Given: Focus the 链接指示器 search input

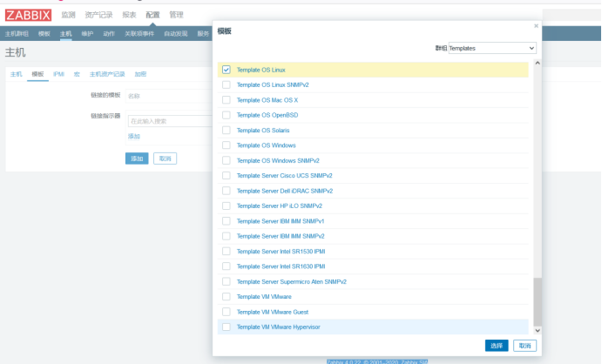Looking at the screenshot, I should pos(170,121).
